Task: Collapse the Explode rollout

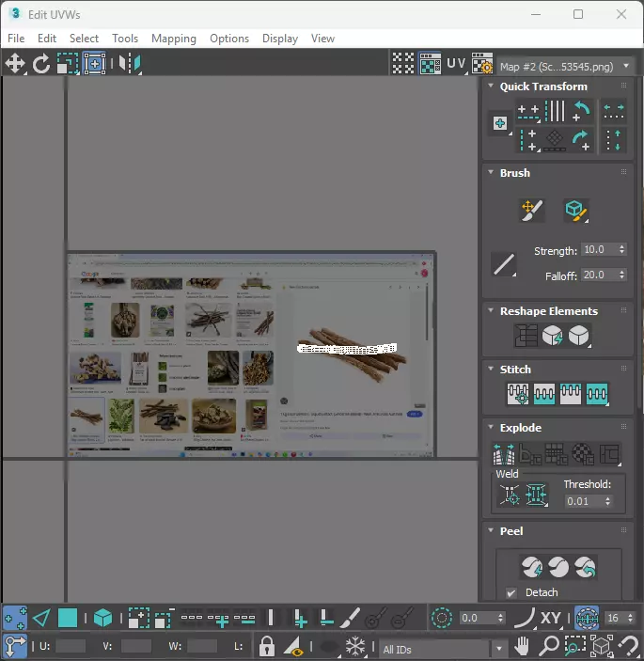Action: click(491, 427)
